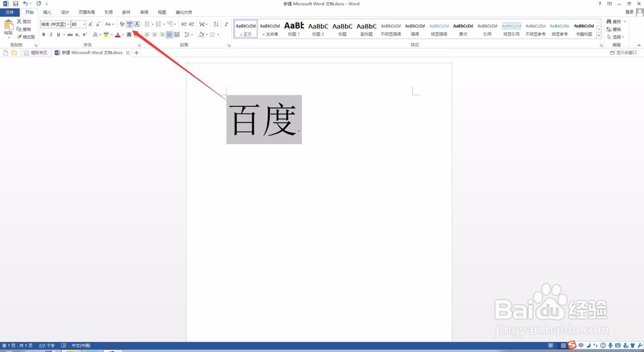The height and width of the screenshot is (352, 644).
Task: Sort paragraph content with A-Z icon
Action: point(216,24)
